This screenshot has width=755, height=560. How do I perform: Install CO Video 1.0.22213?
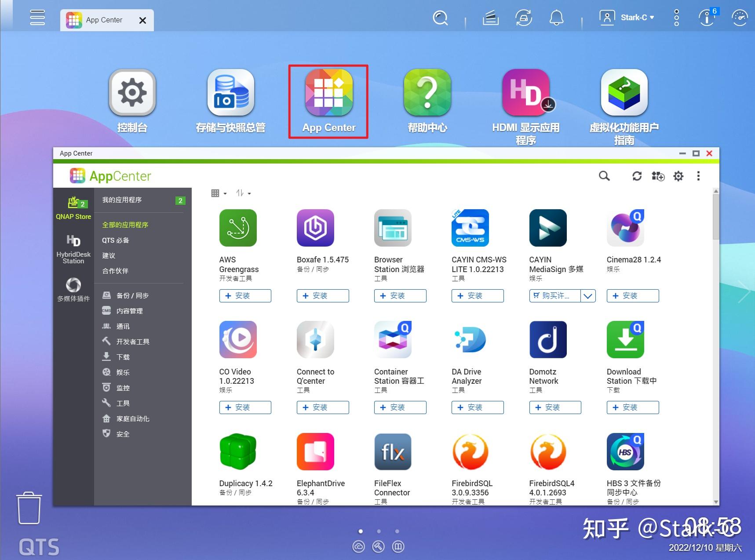tap(245, 407)
